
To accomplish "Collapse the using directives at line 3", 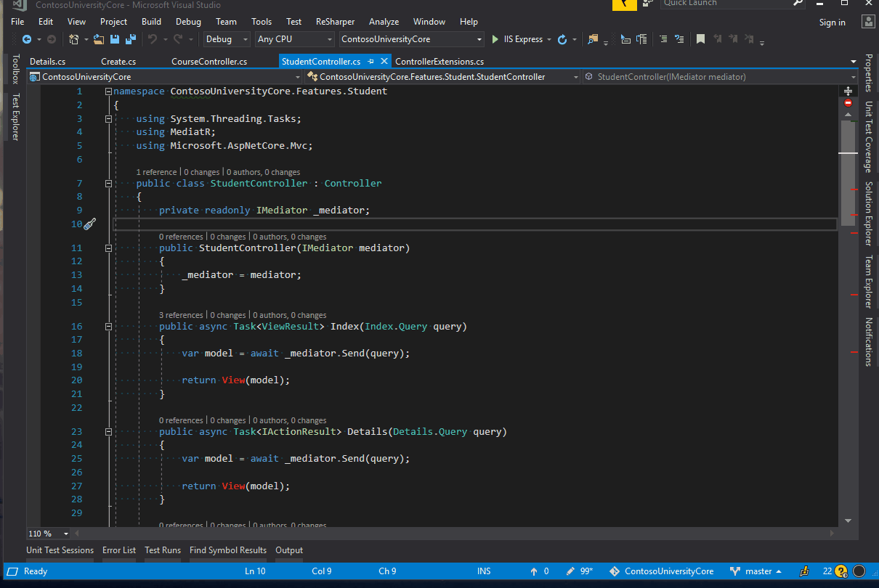I will click(x=108, y=118).
